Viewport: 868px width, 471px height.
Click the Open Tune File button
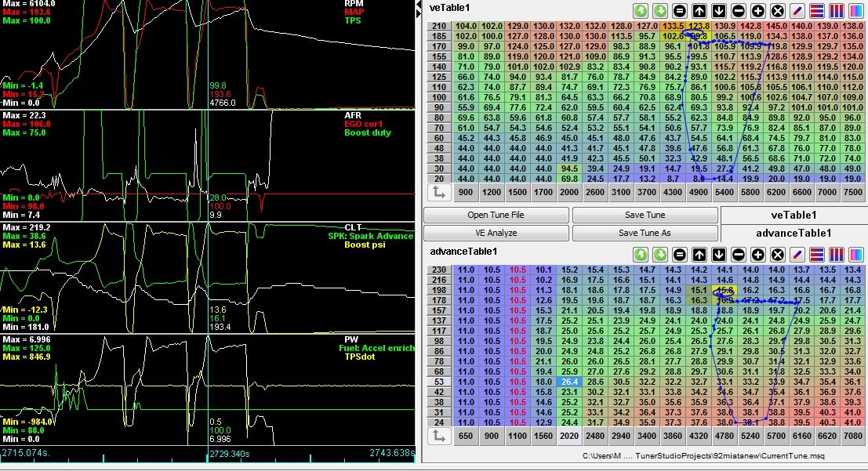click(496, 216)
